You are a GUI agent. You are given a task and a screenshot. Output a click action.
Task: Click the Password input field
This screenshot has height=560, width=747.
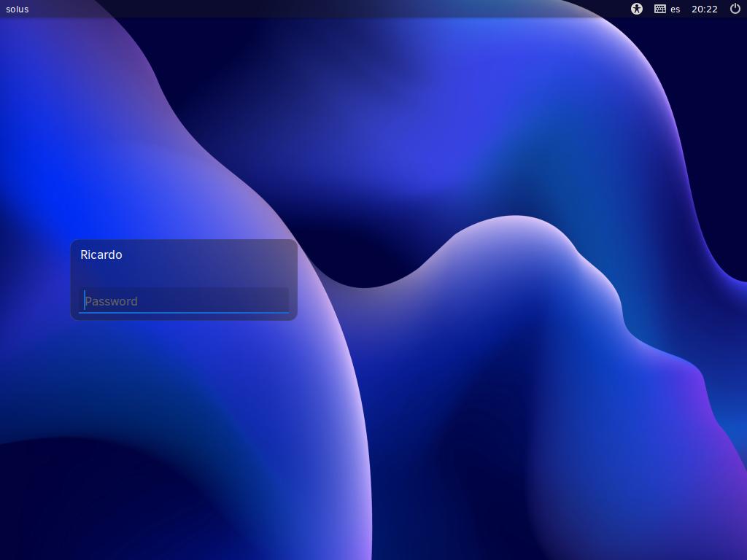pos(184,300)
